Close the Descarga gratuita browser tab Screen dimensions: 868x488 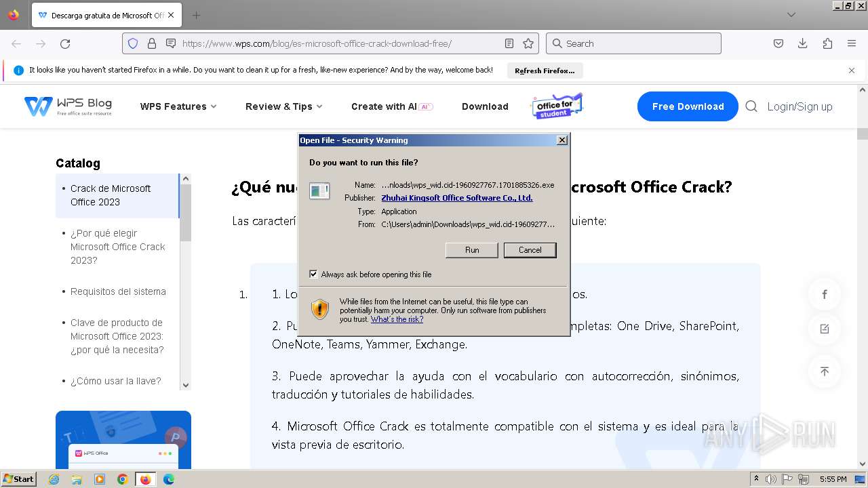tap(170, 15)
